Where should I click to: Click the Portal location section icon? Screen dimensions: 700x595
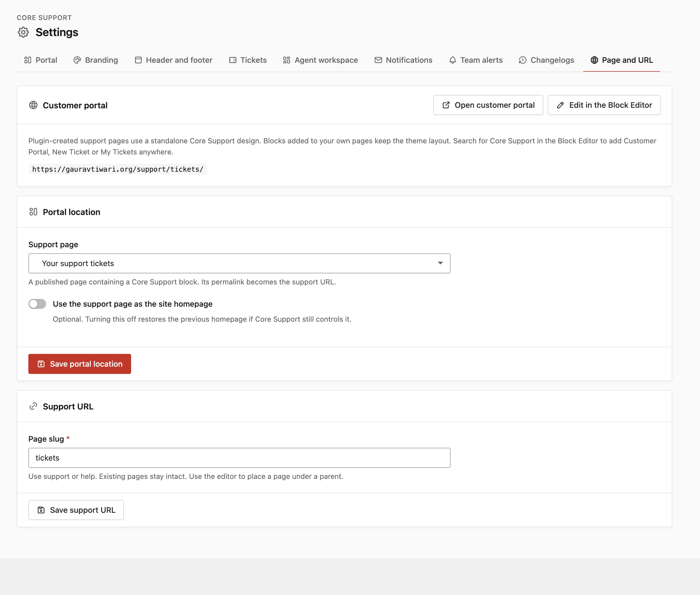coord(33,212)
